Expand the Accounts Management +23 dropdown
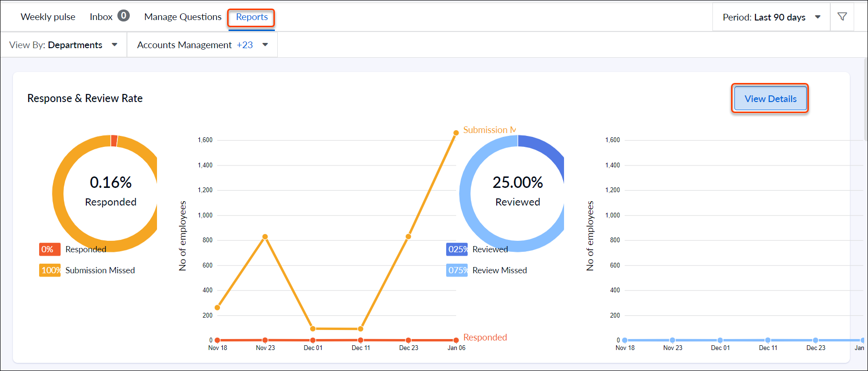This screenshot has height=371, width=868. click(202, 45)
